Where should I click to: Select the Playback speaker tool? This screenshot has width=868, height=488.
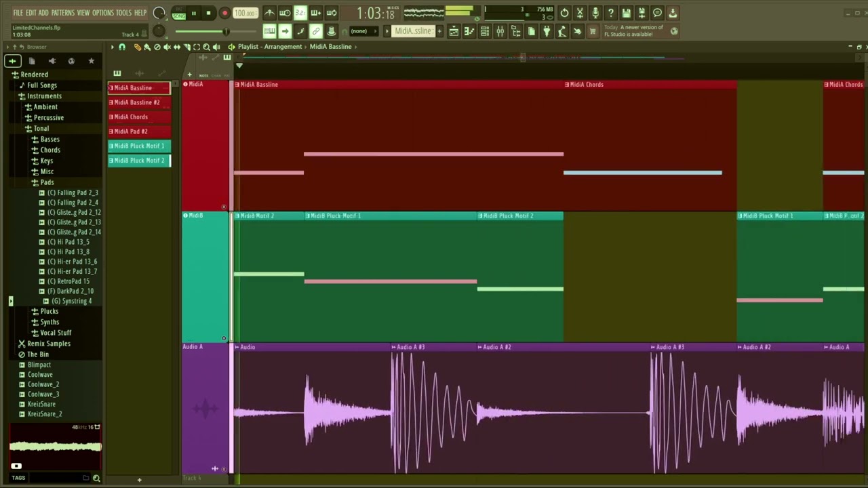pos(216,47)
